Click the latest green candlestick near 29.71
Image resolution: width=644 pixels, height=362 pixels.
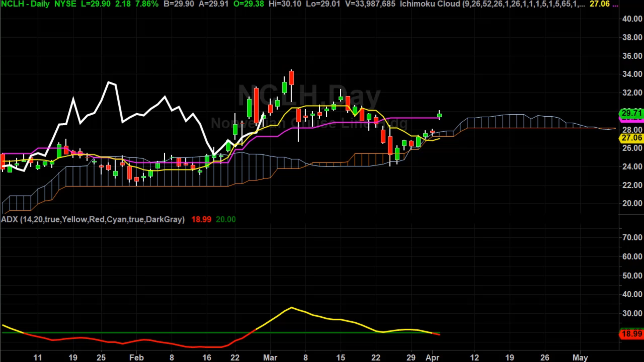(439, 115)
